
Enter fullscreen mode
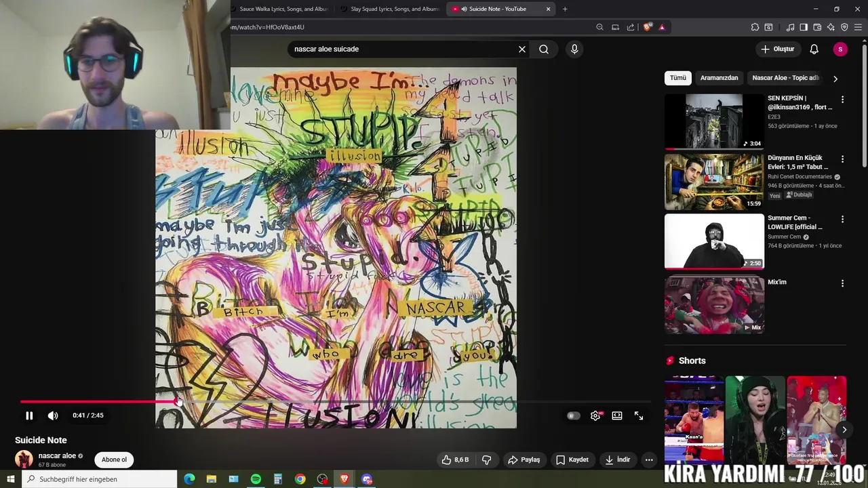point(639,415)
